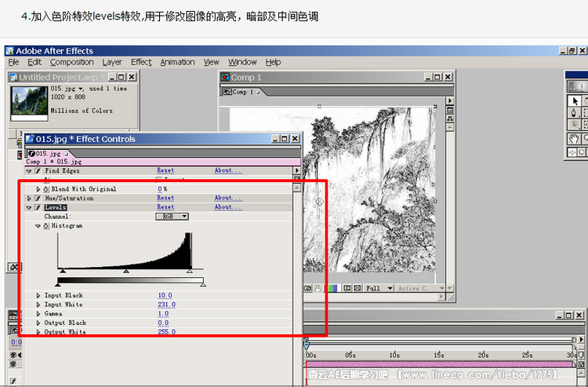The image size is (588, 387).
Task: Collapse the Levels effect properties
Action: pyautogui.click(x=29, y=207)
